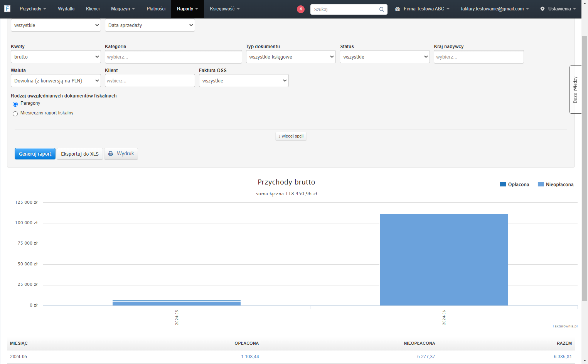
Task: Open the faktury.testowanie@gmail.com user menu
Action: (495, 9)
